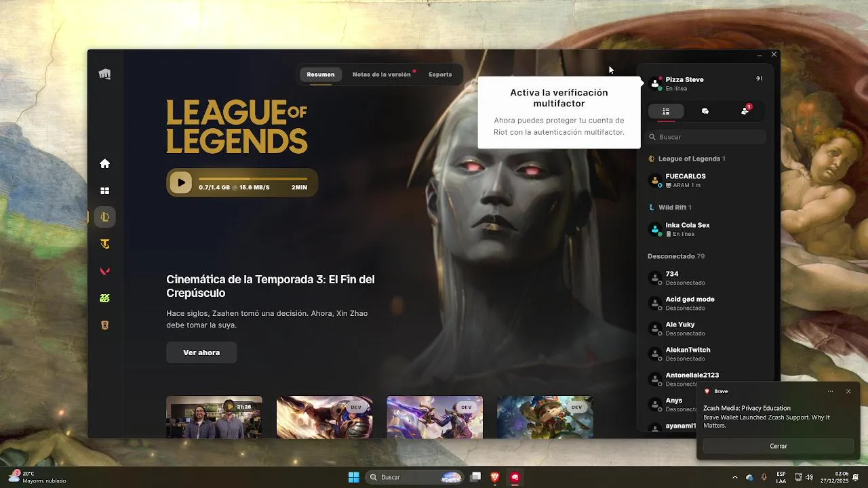This screenshot has width=868, height=488.
Task: Click Cerrar in Brave notification
Action: 778,446
